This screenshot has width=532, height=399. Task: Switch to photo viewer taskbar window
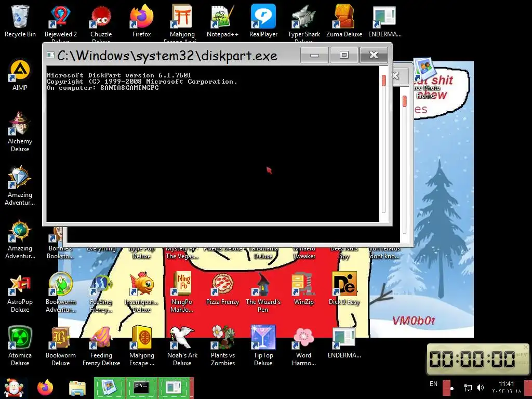pyautogui.click(x=110, y=388)
